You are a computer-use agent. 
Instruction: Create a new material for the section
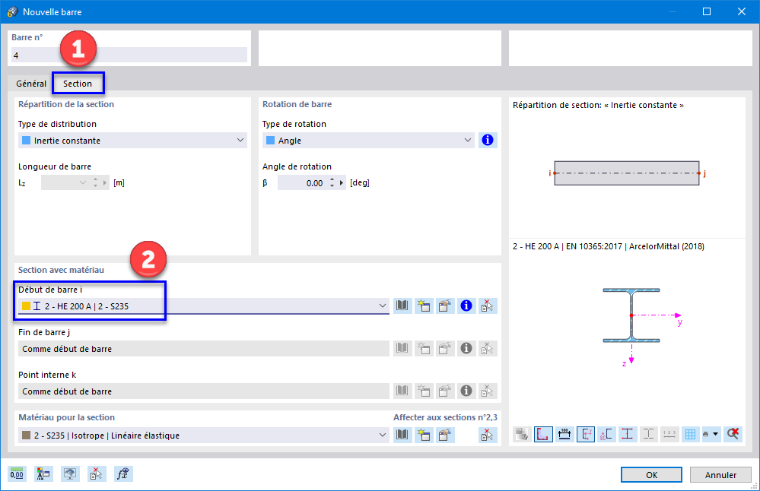coord(424,435)
